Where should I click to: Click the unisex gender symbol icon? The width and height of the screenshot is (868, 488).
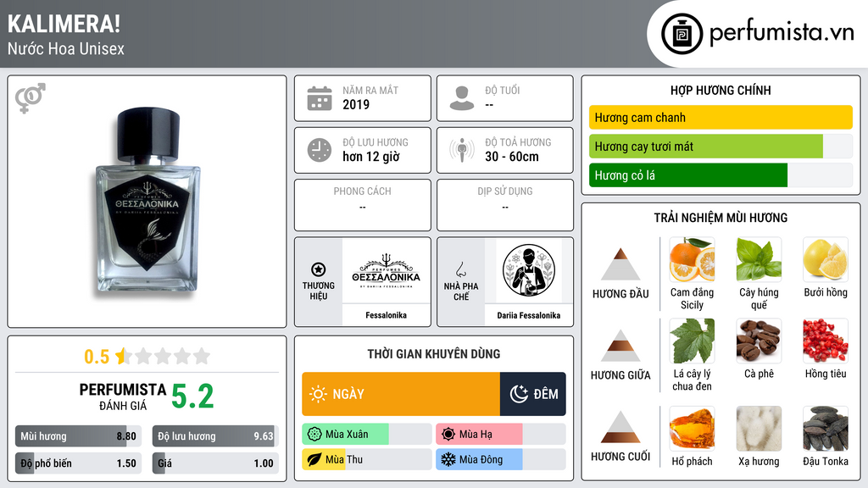31,98
